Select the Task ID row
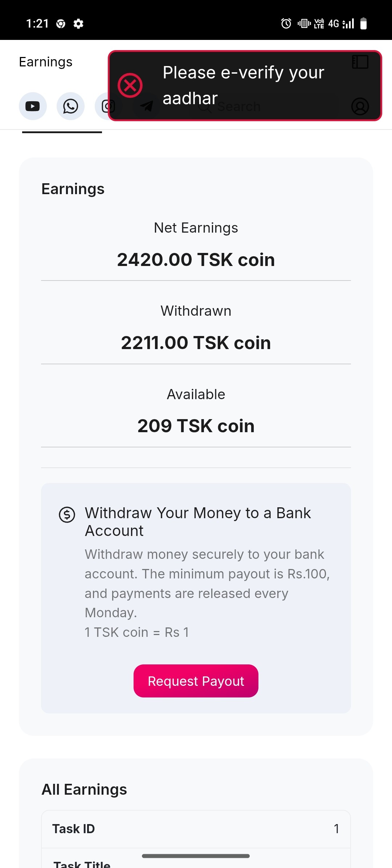 pos(196,829)
